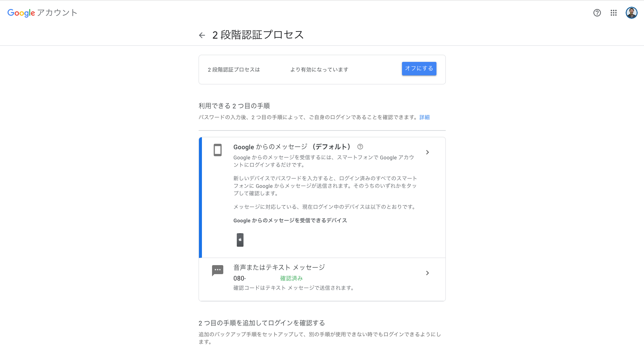
Task: Click the SMS message bubble icon
Action: click(218, 271)
